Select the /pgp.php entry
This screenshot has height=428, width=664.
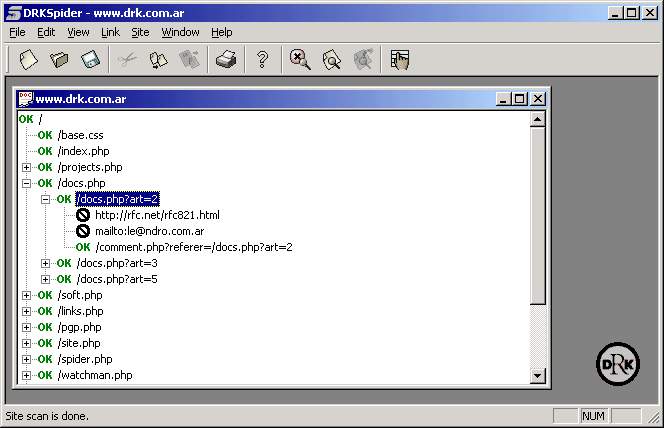(80, 328)
